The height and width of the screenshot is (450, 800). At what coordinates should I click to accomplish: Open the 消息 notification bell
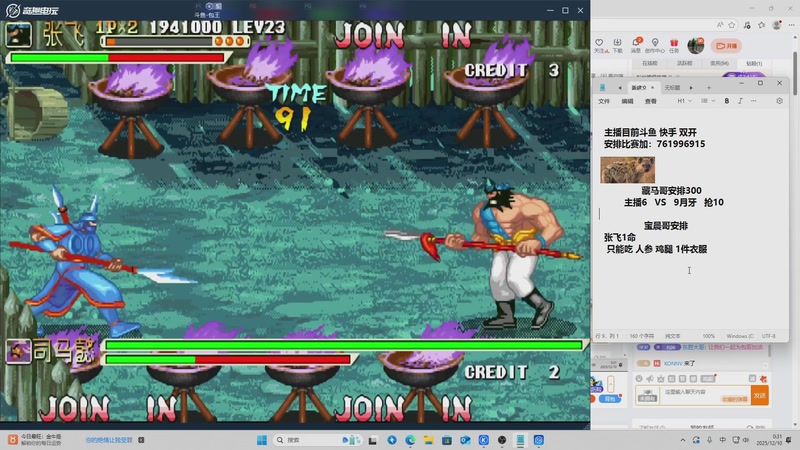[636, 45]
